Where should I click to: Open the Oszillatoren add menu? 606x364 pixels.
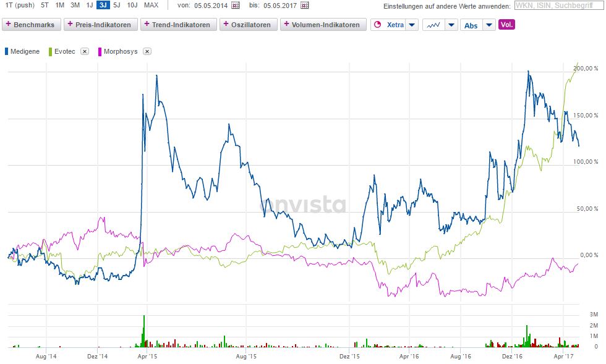pos(248,25)
